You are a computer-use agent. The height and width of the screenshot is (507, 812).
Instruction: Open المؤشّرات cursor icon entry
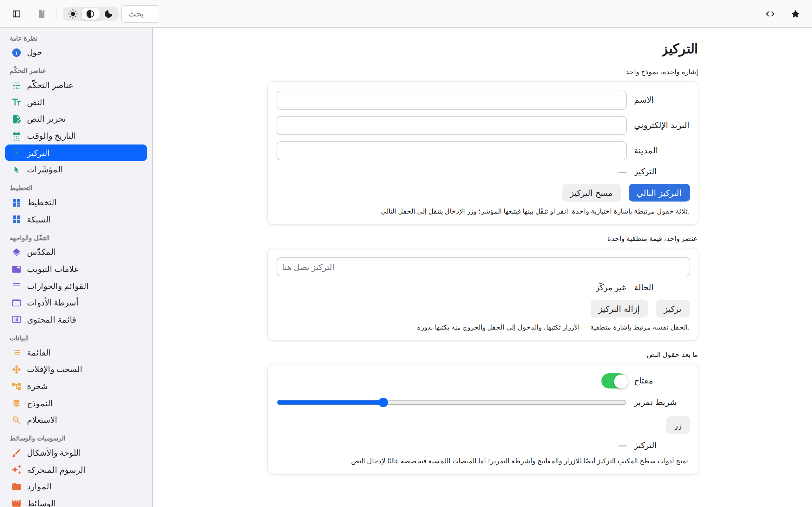[16, 170]
